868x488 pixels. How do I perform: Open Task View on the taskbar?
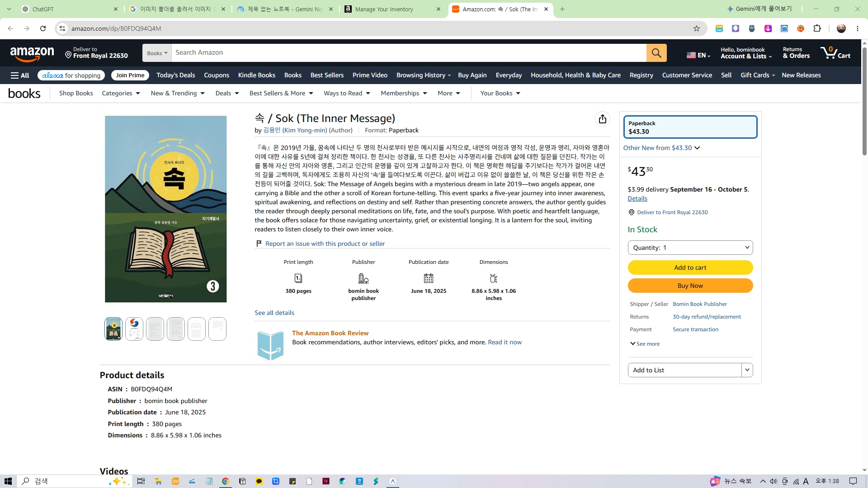[141, 481]
